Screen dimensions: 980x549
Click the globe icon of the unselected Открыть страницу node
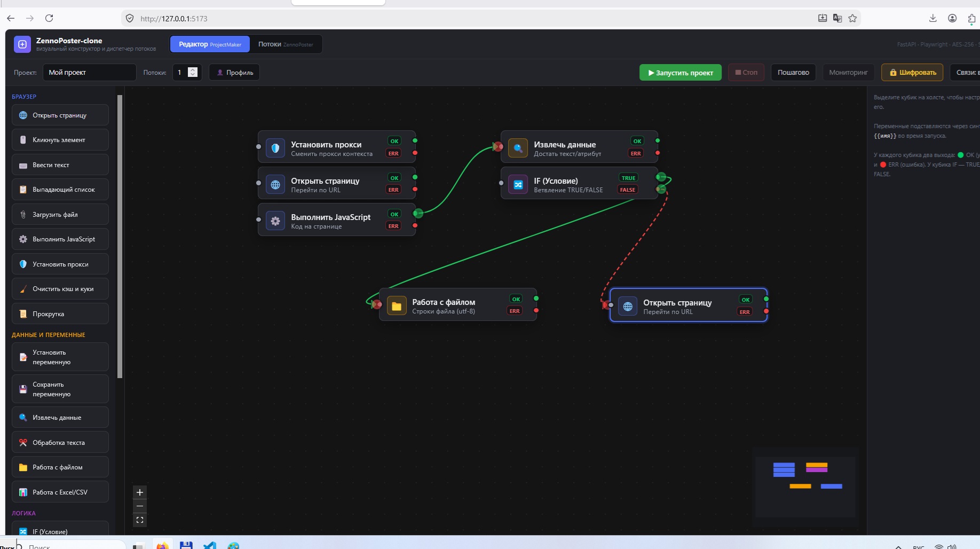pos(275,184)
